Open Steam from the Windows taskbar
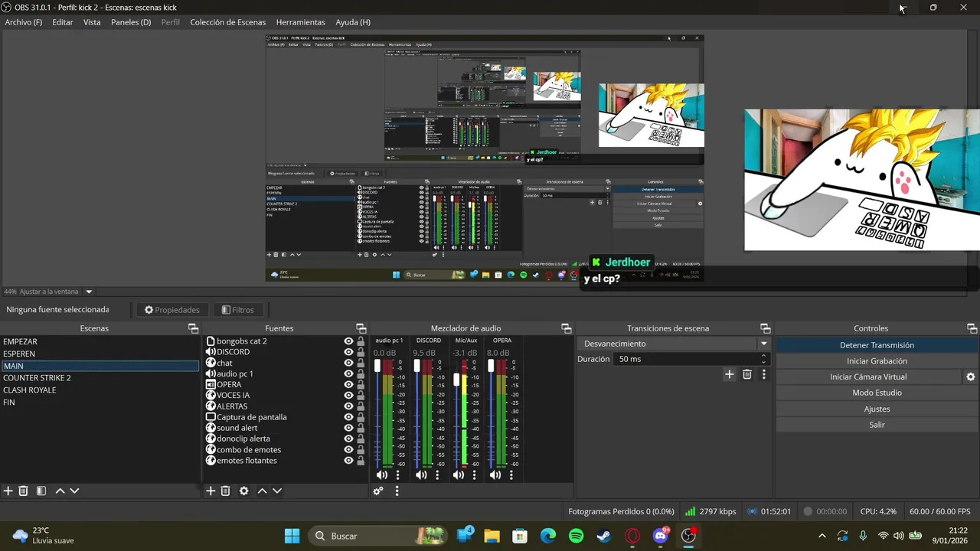Viewport: 980px width, 551px height. [604, 536]
